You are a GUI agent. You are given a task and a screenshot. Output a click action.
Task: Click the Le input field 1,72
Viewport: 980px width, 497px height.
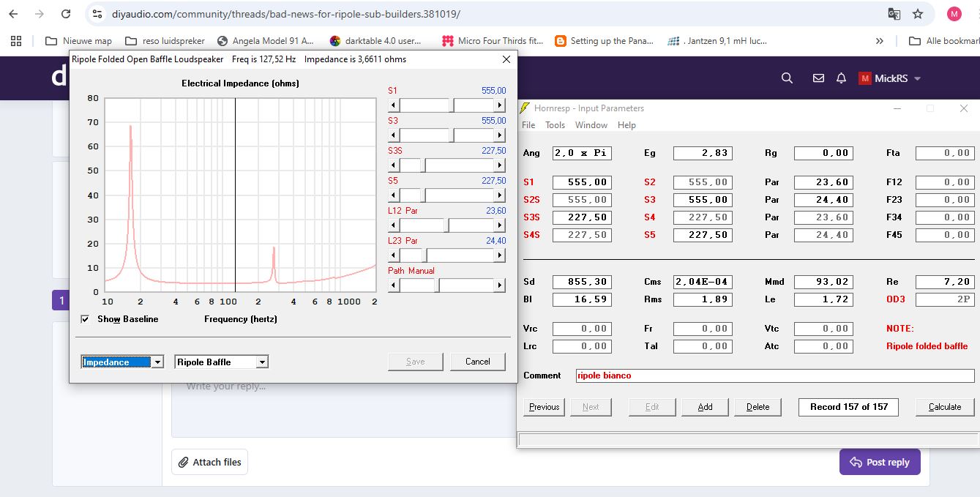tap(824, 299)
